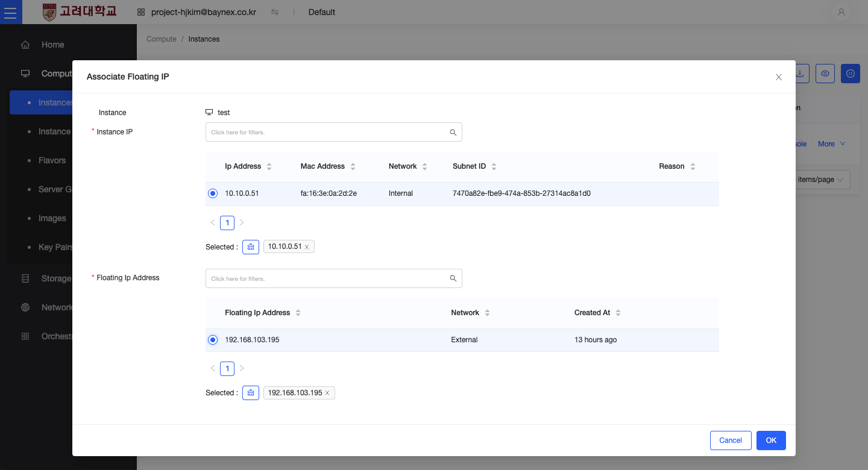Image resolution: width=868 pixels, height=470 pixels.
Task: Click the download icon button behind dialog
Action: pyautogui.click(x=801, y=74)
